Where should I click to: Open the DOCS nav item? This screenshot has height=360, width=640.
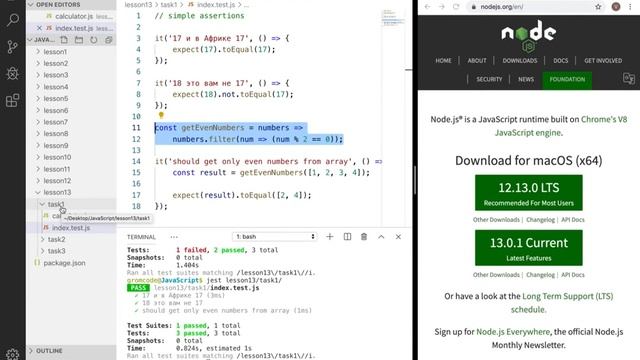(560, 60)
